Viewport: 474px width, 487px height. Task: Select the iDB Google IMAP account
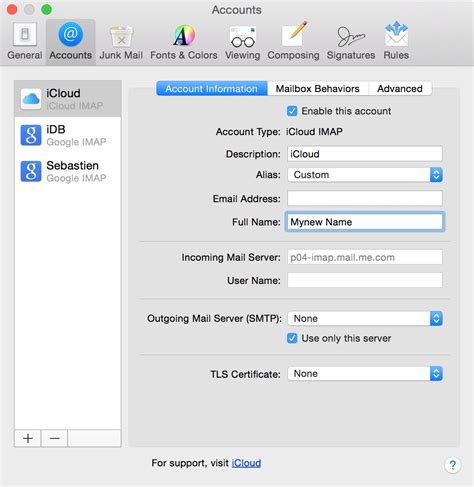coord(68,135)
